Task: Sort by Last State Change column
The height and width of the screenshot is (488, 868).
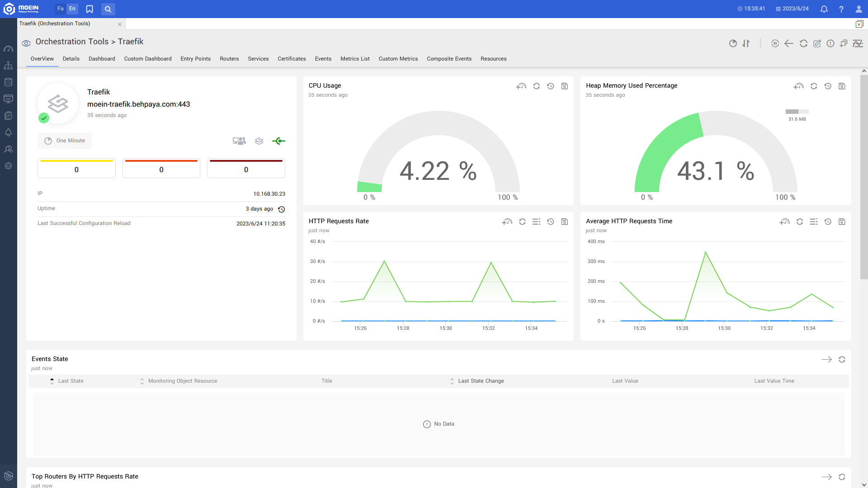Action: point(452,381)
